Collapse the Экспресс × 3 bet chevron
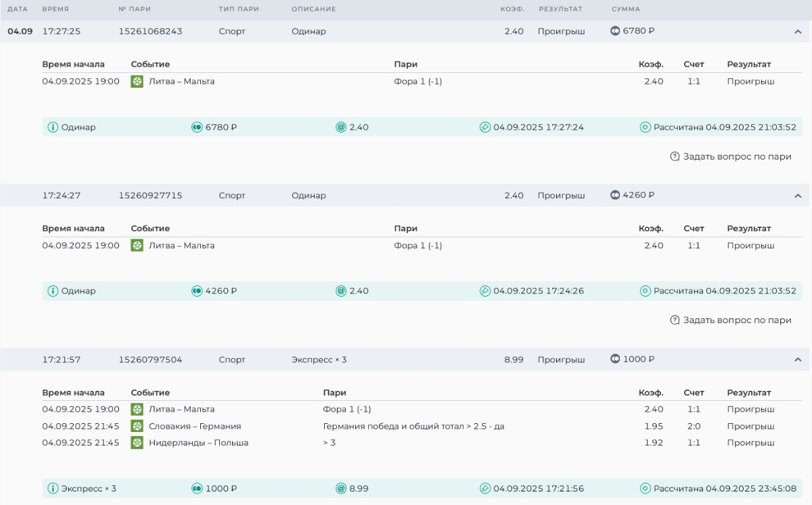The width and height of the screenshot is (812, 505). tap(797, 360)
